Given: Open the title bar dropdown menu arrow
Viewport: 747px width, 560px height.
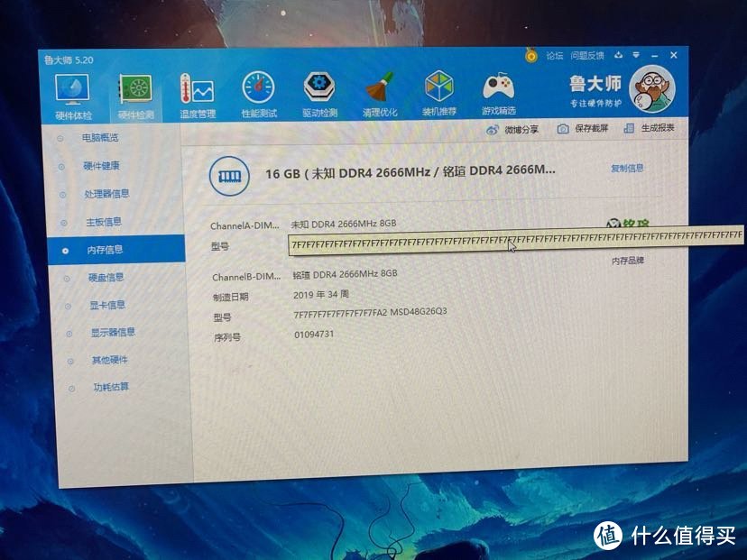Looking at the screenshot, I should (636, 55).
